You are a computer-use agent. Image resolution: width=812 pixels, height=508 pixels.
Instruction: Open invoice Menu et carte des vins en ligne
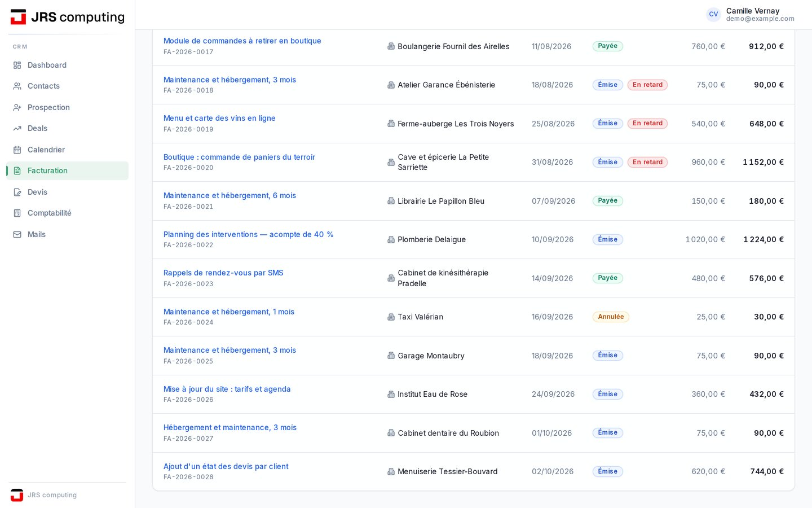(x=219, y=118)
